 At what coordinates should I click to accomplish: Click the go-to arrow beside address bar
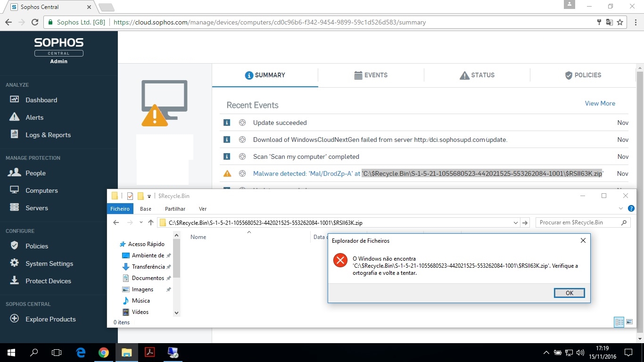(525, 222)
